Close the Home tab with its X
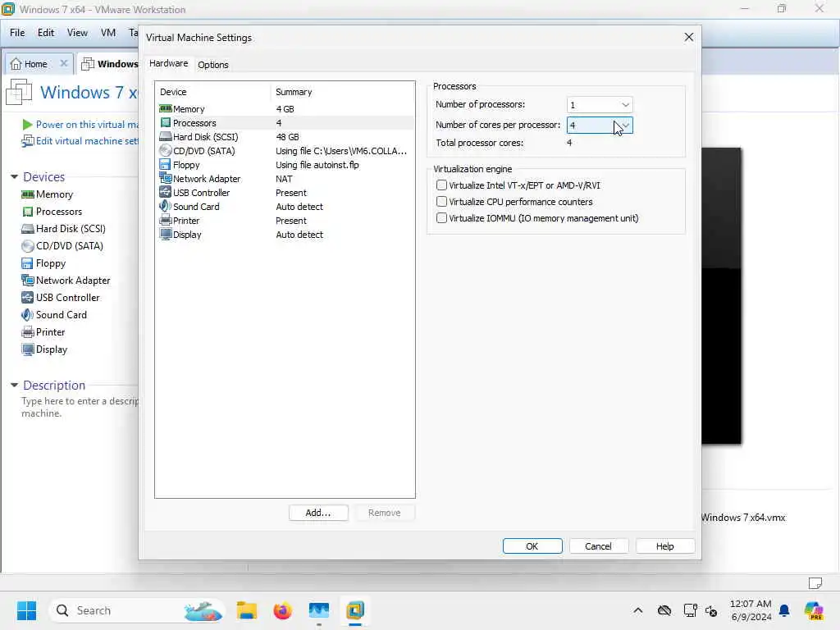 click(x=64, y=63)
